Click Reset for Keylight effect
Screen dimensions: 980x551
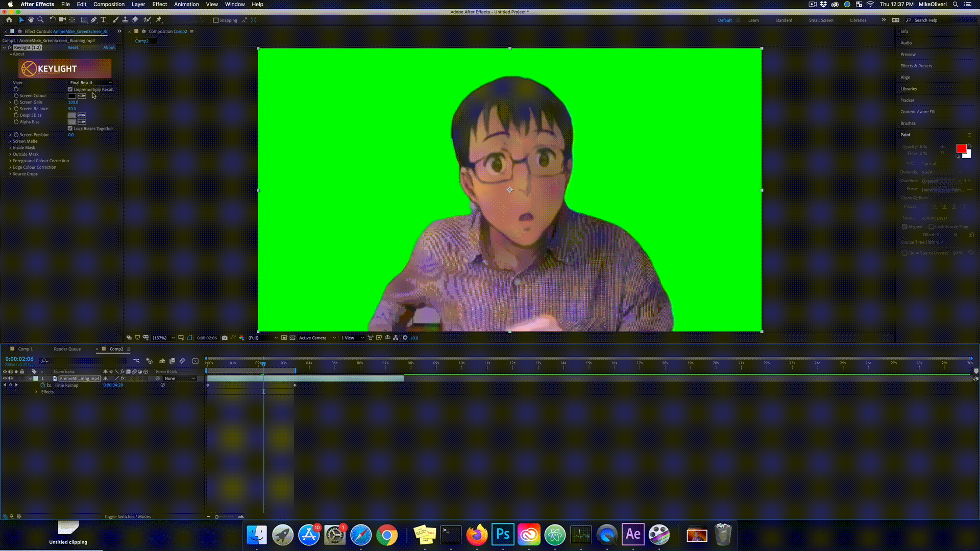coord(73,47)
